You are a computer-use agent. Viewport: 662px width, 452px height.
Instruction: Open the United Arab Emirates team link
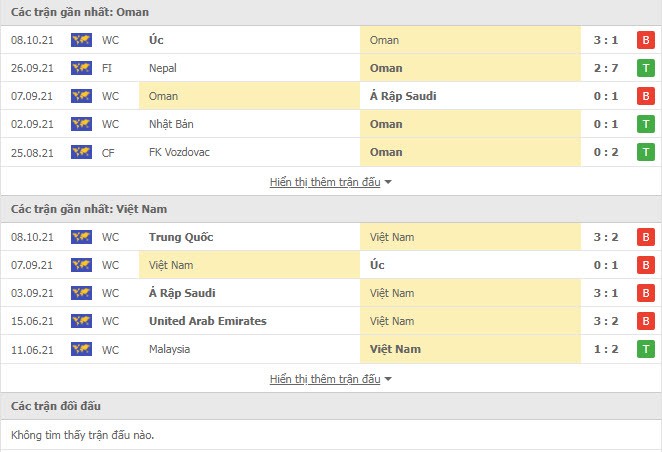click(x=208, y=321)
